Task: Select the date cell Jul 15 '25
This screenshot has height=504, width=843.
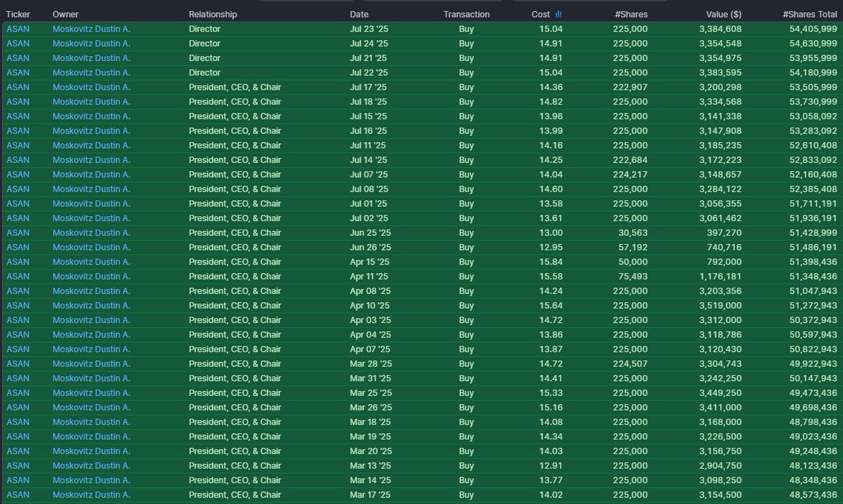Action: 369,117
